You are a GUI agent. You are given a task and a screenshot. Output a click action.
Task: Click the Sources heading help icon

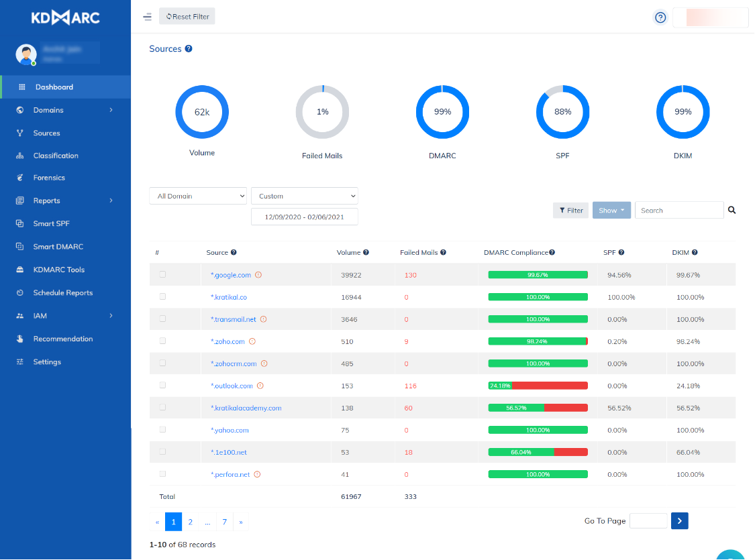tap(189, 48)
